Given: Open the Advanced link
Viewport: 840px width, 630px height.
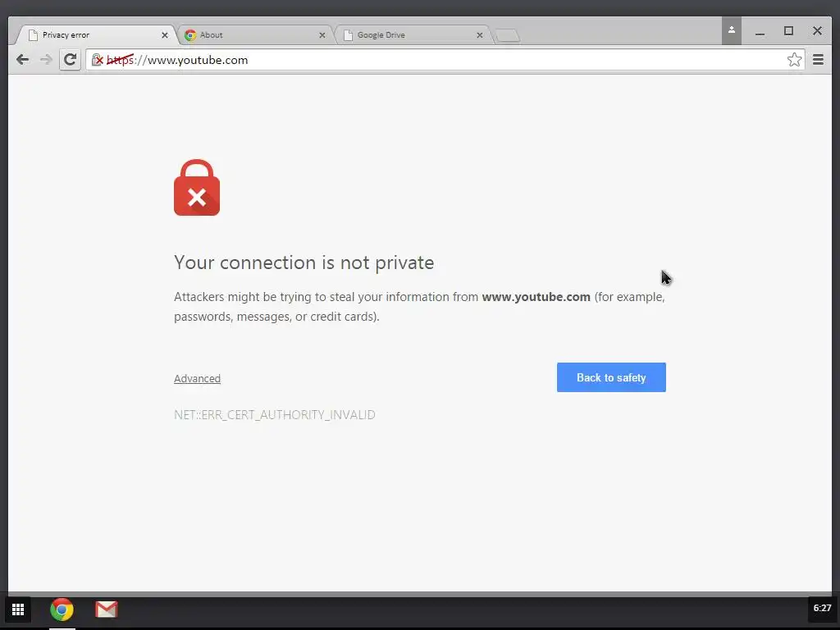Looking at the screenshot, I should (x=197, y=378).
